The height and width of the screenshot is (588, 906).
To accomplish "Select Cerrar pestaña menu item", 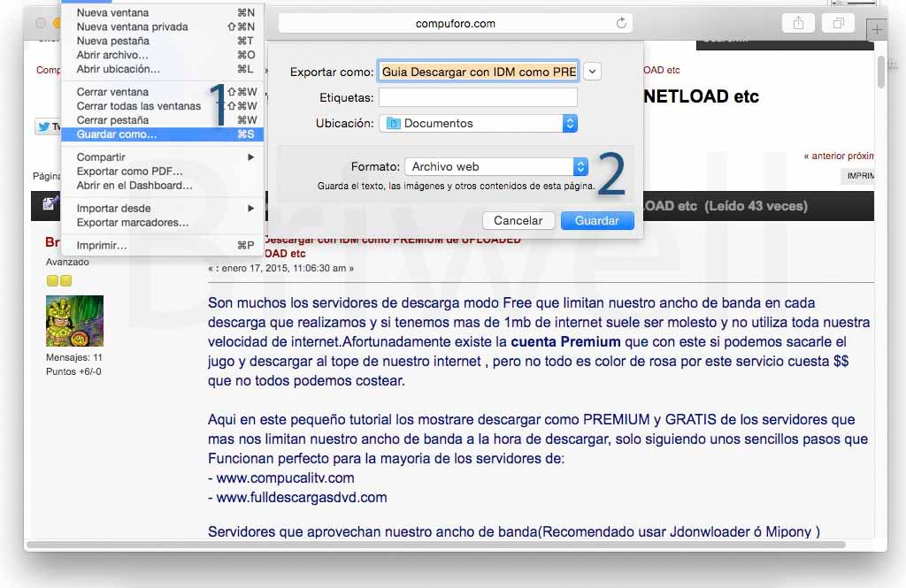I will (x=164, y=120).
